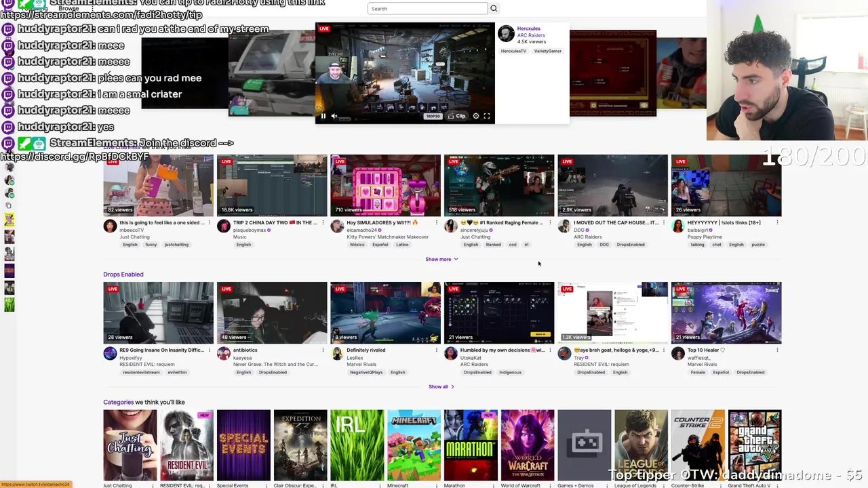Open the Hercxules channel link
Image resolution: width=868 pixels, height=488 pixels.
point(529,28)
